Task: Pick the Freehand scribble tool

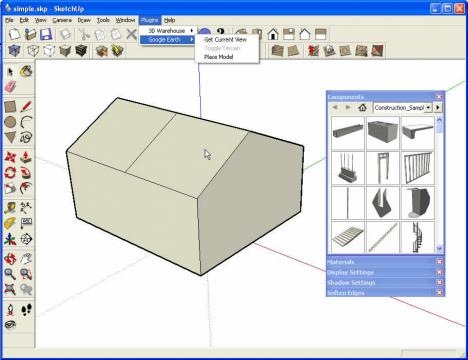Action: click(26, 137)
